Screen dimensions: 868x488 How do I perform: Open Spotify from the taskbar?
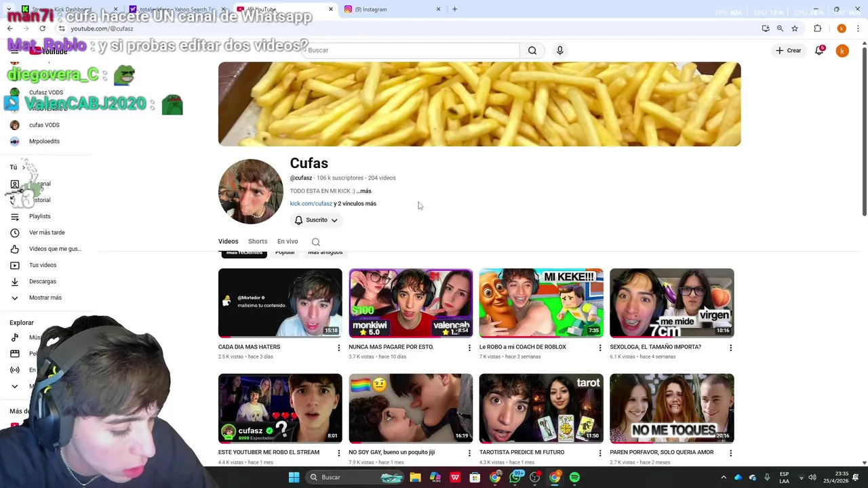click(574, 477)
